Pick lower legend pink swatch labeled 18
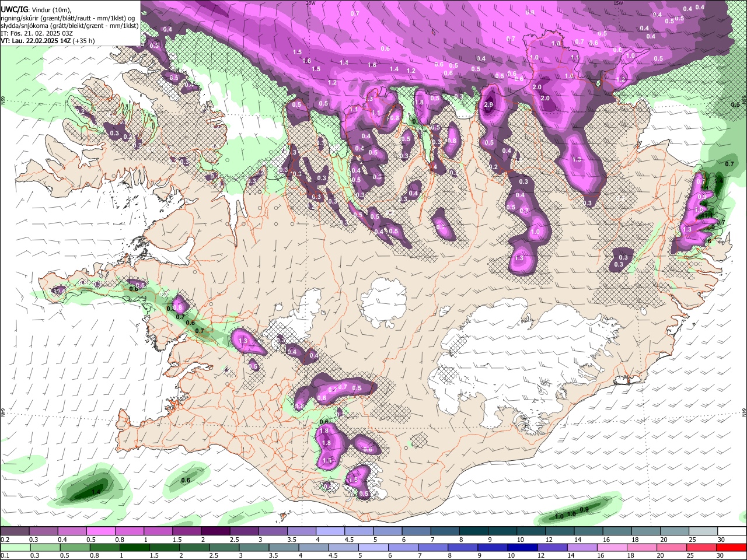The height and width of the screenshot is (560, 747). 642,547
